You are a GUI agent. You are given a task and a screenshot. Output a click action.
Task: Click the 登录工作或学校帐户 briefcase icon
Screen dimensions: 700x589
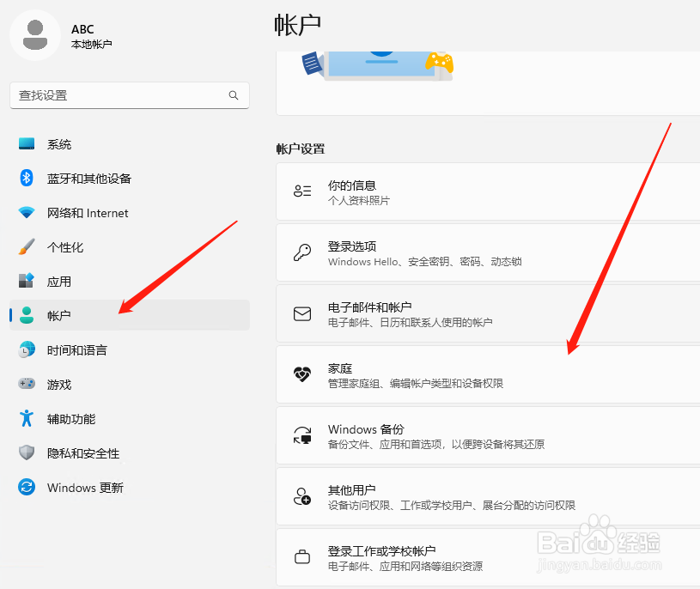coord(302,556)
